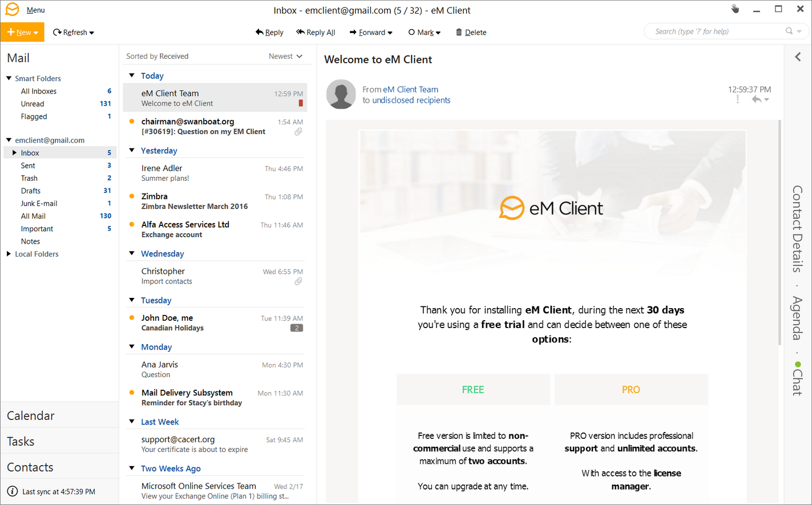Collapse the Tuesday message group
812x505 pixels.
(x=132, y=300)
